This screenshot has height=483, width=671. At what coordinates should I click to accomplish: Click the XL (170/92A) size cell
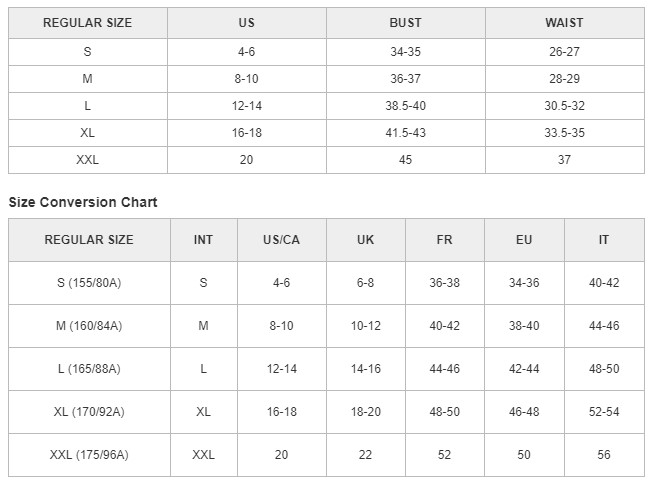pos(89,412)
